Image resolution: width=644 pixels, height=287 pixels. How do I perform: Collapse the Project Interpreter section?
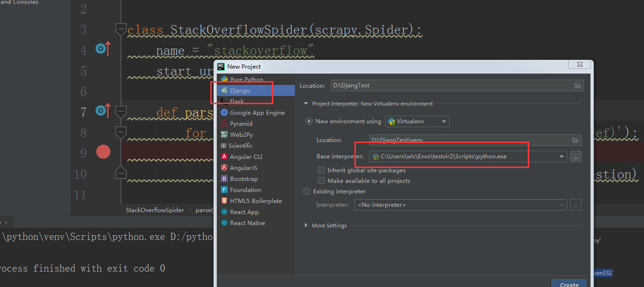[x=306, y=104]
